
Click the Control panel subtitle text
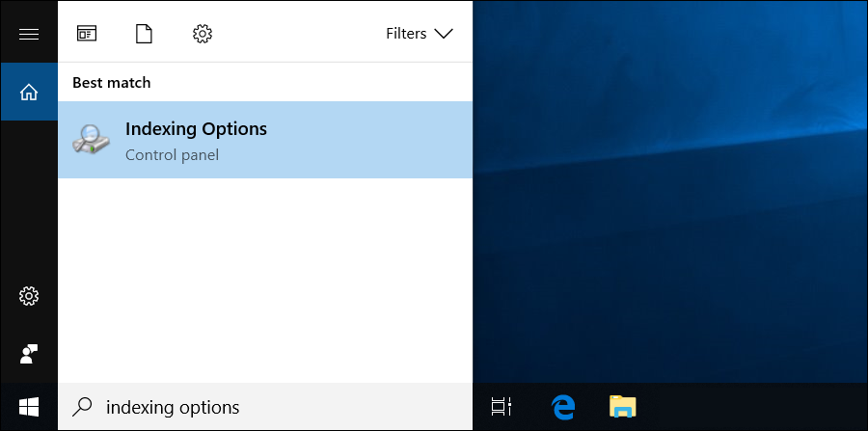coord(172,154)
